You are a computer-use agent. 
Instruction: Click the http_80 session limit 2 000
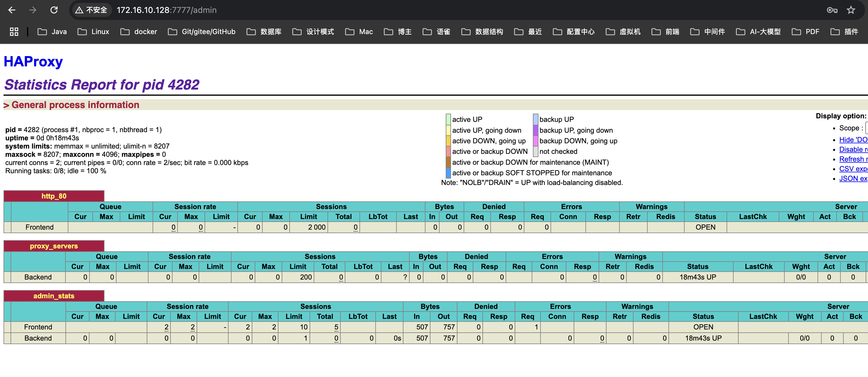(x=317, y=227)
